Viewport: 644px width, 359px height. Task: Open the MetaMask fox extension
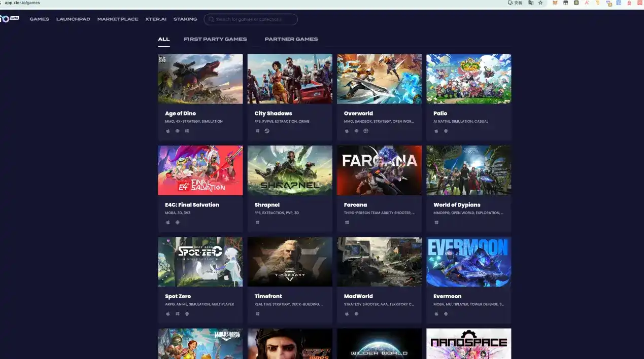(x=555, y=3)
